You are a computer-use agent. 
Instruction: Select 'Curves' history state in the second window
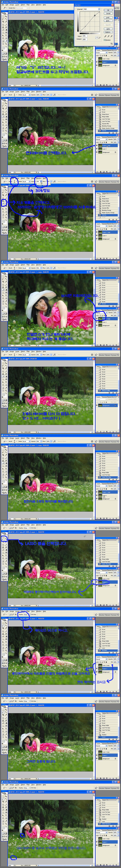click(108, 131)
